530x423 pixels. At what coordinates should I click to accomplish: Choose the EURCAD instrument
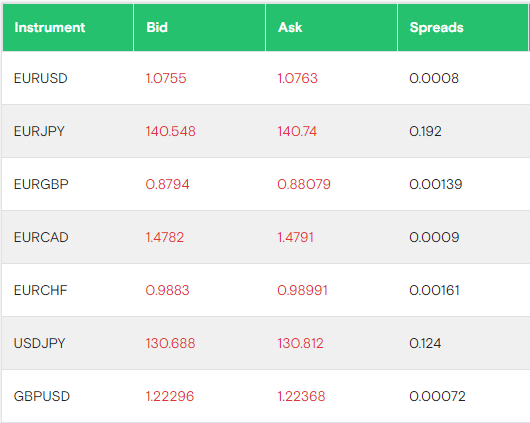[x=41, y=237]
